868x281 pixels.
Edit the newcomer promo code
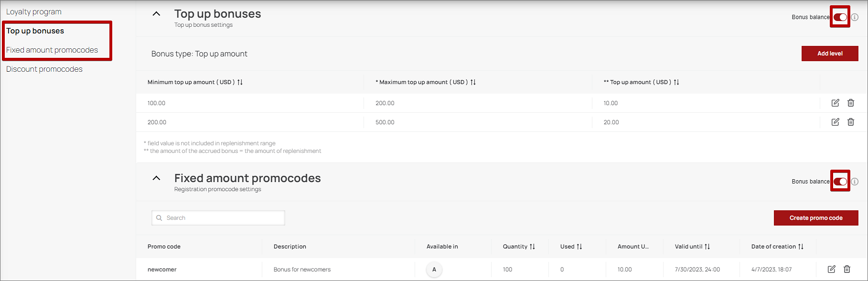point(832,269)
